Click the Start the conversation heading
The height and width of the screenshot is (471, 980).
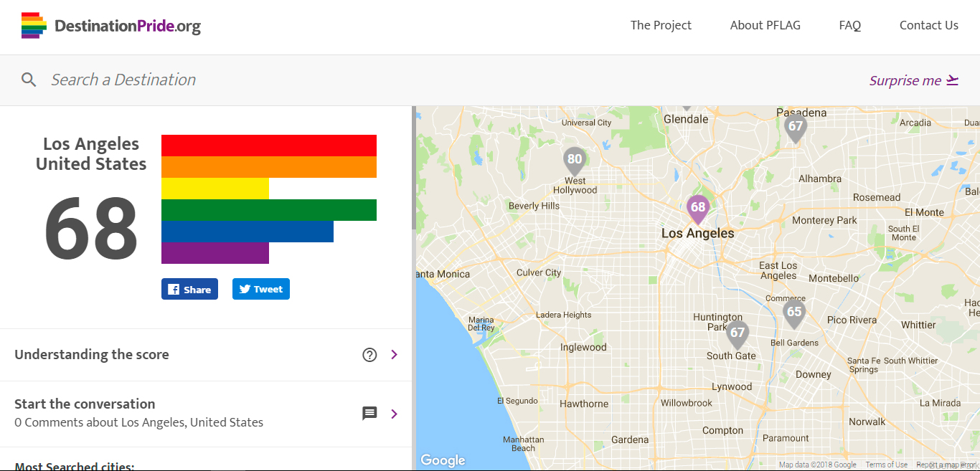pyautogui.click(x=85, y=404)
